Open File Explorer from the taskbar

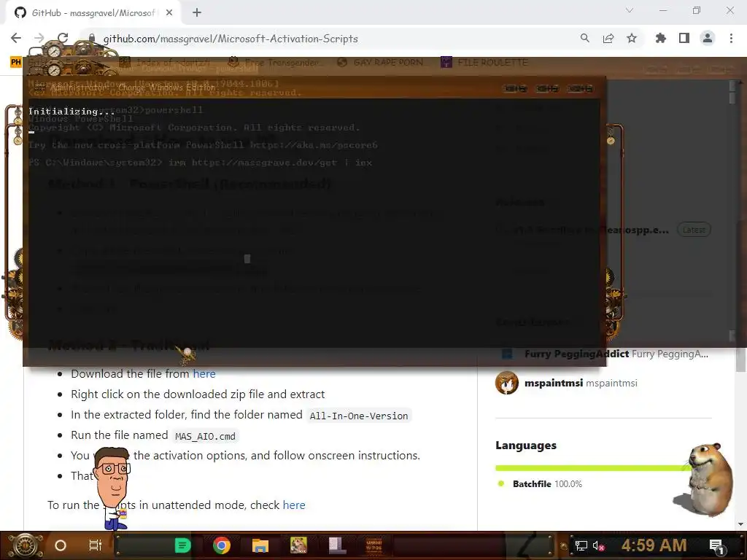tap(260, 545)
